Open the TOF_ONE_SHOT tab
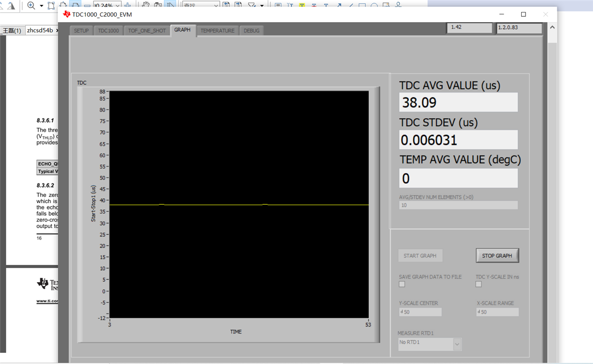The width and height of the screenshot is (593, 364). click(147, 30)
